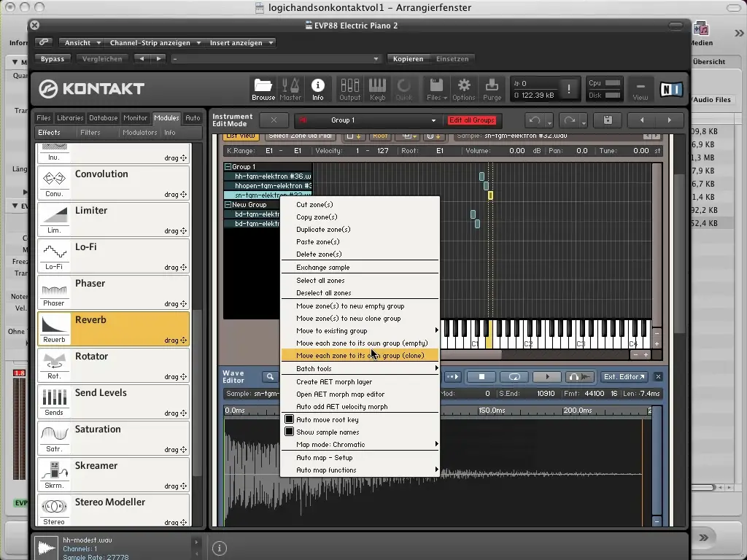The height and width of the screenshot is (560, 747).
Task: Go to previous instrument with left arrow
Action: [642, 120]
